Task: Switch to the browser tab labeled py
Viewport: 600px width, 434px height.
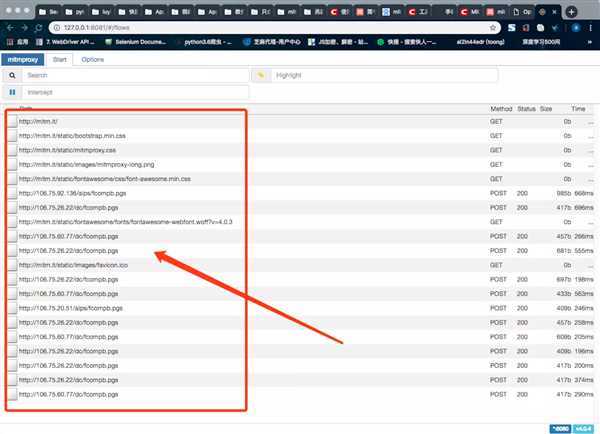Action: click(x=75, y=12)
